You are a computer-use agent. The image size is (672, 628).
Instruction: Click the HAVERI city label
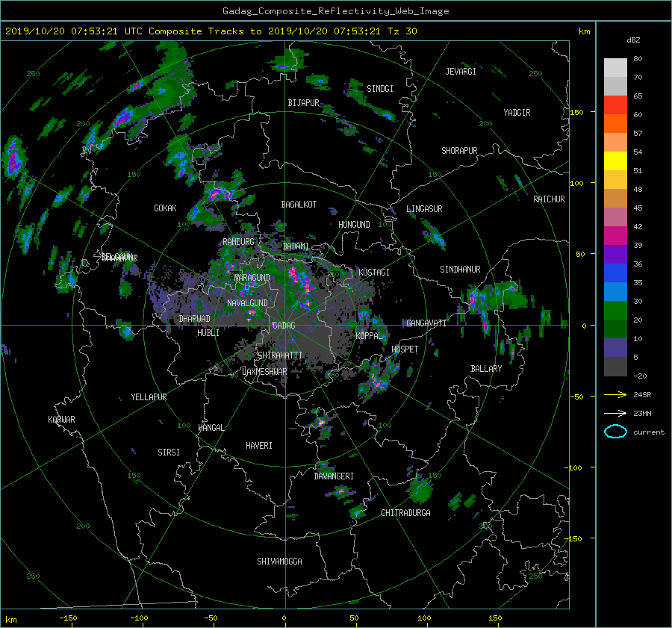pos(259,446)
